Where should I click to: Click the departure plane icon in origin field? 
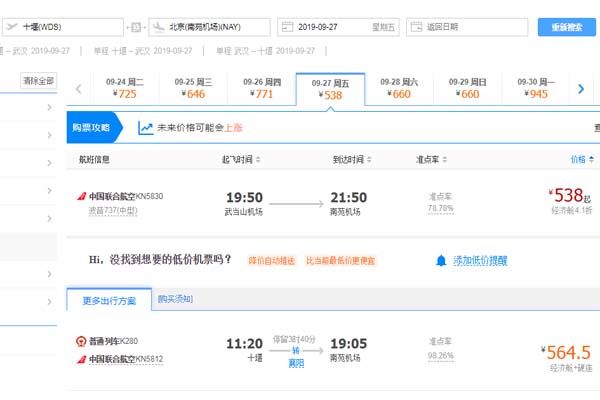[12, 27]
